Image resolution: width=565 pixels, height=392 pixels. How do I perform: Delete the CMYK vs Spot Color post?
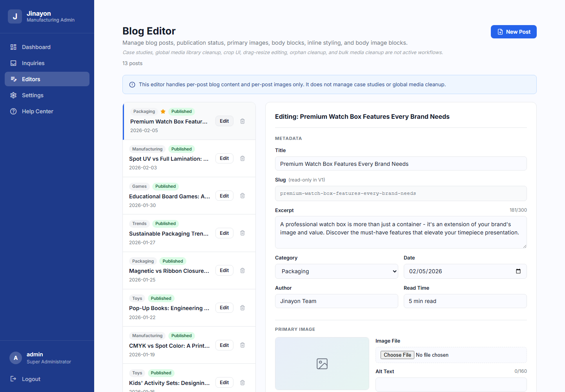tap(242, 345)
